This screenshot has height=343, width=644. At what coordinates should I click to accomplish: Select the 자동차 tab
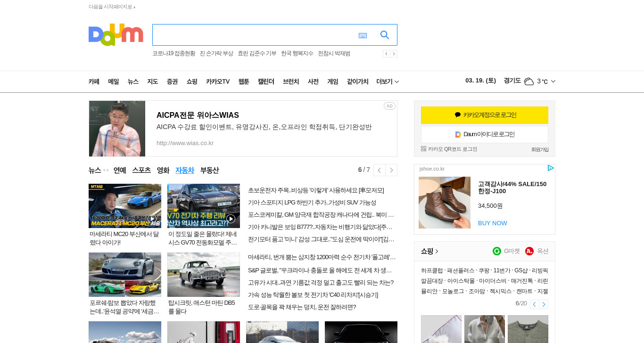pyautogui.click(x=185, y=170)
